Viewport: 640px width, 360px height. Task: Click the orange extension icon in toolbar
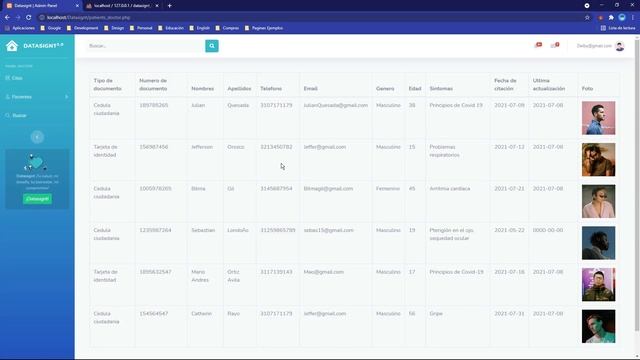[600, 18]
